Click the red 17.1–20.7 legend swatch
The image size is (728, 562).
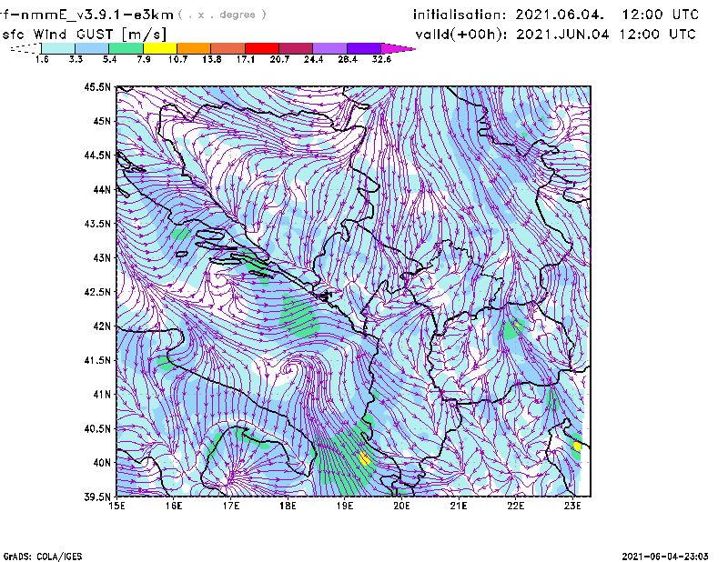pos(262,48)
